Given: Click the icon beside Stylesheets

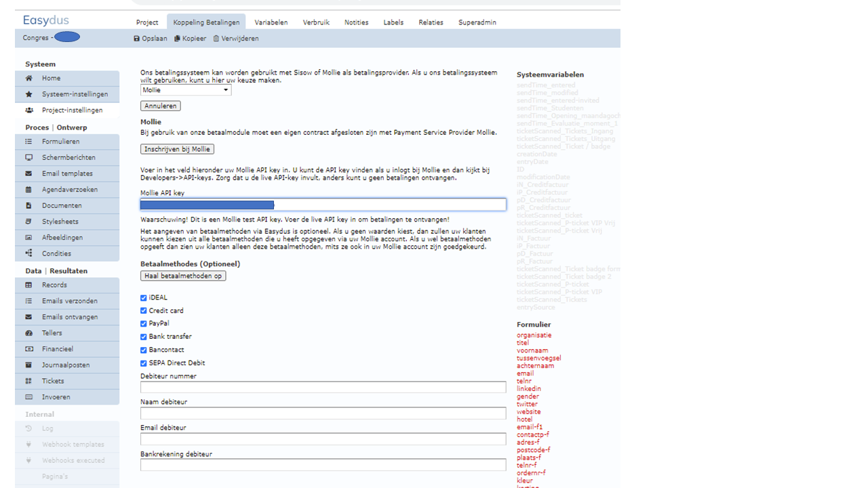Looking at the screenshot, I should (28, 222).
